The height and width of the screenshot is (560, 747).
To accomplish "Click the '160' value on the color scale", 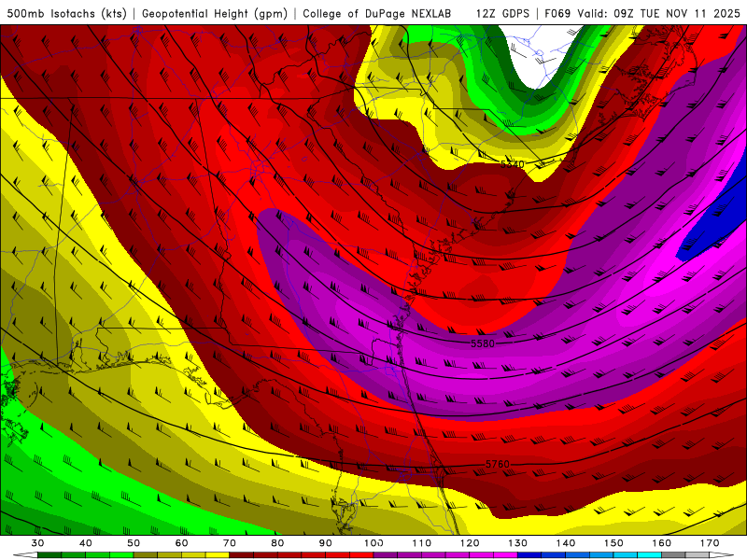I will pyautogui.click(x=662, y=543).
